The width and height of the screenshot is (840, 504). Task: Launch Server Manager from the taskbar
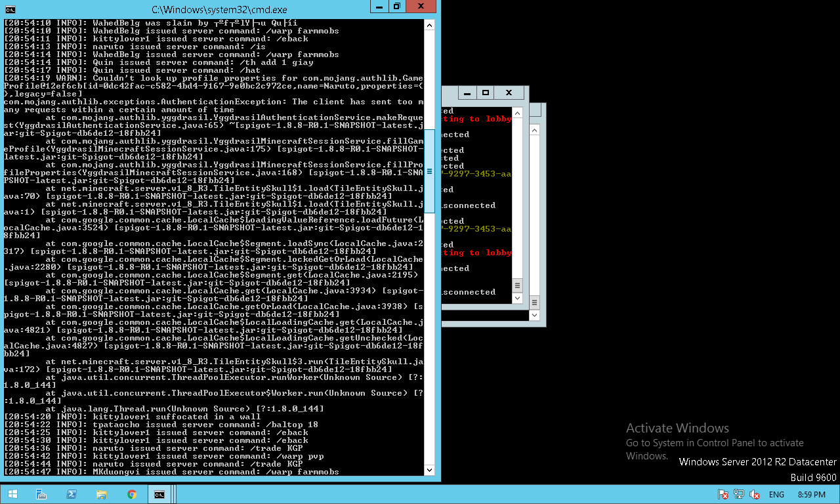pyautogui.click(x=41, y=494)
